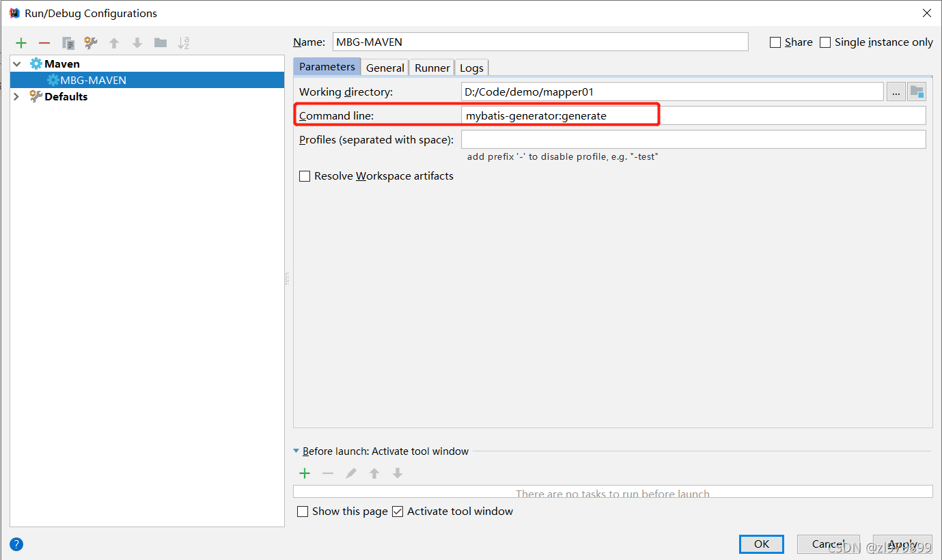Open the Edit Defaults wrench icon
Viewport: 942px width, 560px height.
[x=90, y=42]
